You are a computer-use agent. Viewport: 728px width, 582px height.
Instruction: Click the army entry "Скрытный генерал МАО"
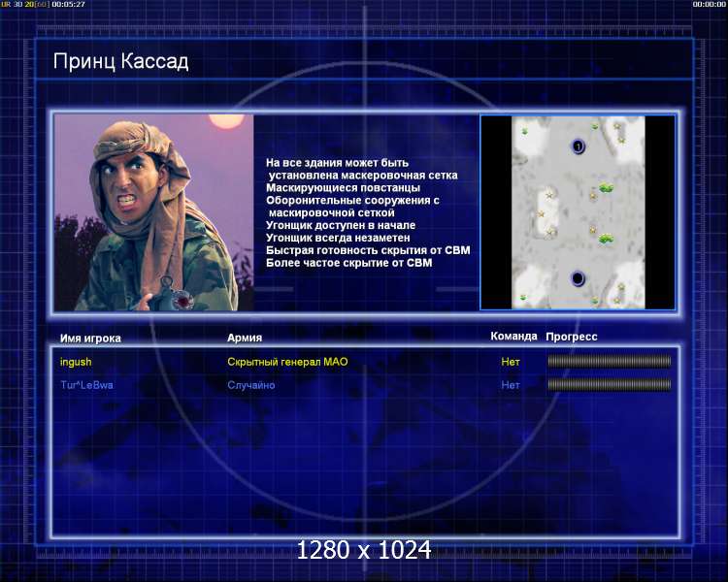[287, 362]
